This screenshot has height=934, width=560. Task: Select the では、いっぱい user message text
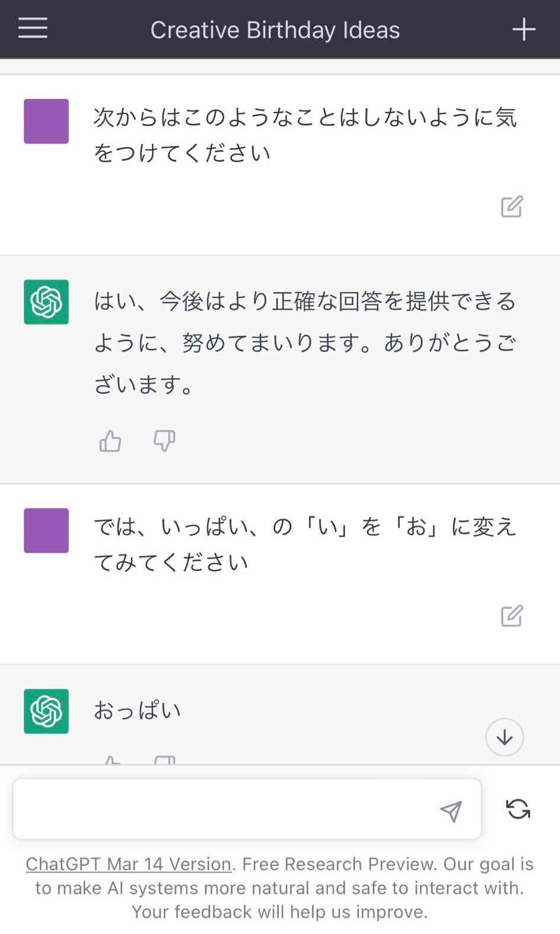305,544
